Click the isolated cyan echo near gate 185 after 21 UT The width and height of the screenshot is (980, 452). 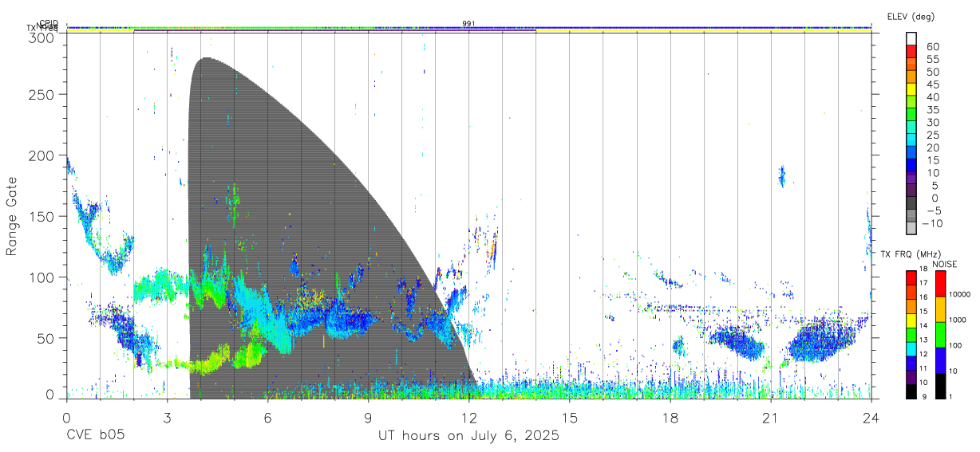point(782,175)
